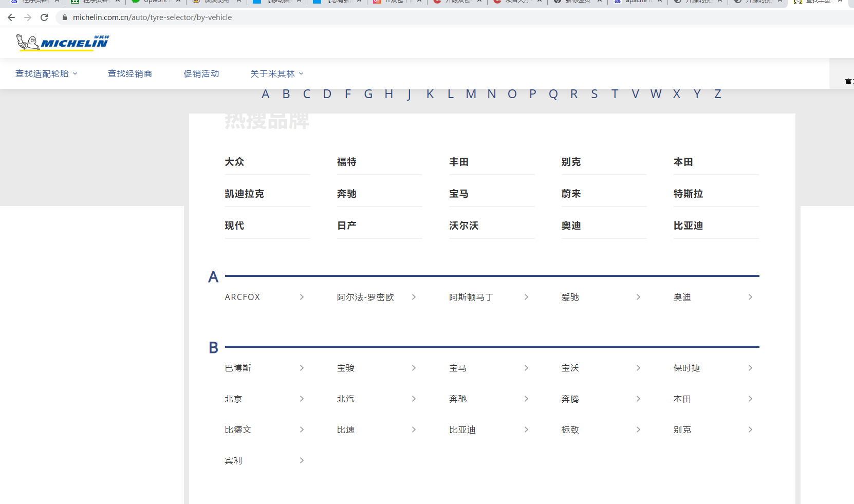Image resolution: width=854 pixels, height=504 pixels.
Task: Select hot brand 本田
Action: pyautogui.click(x=683, y=162)
